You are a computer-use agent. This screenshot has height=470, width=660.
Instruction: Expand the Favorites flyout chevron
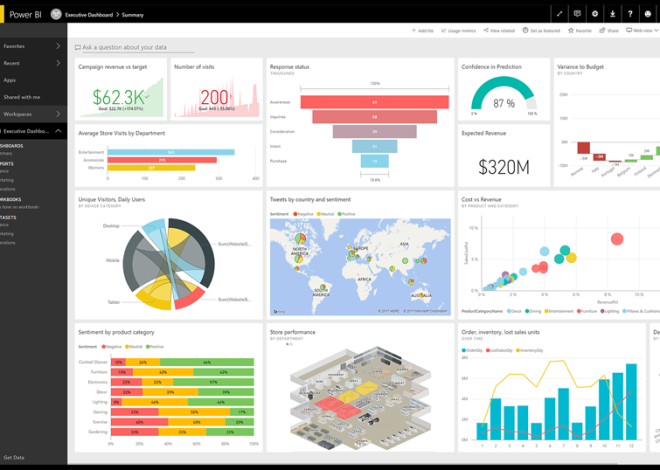(58, 46)
